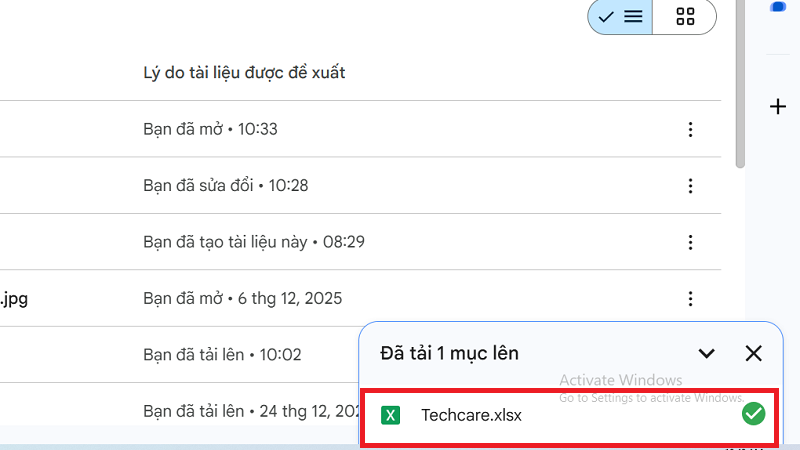Click the plus icon to get add-ons

pyautogui.click(x=778, y=107)
